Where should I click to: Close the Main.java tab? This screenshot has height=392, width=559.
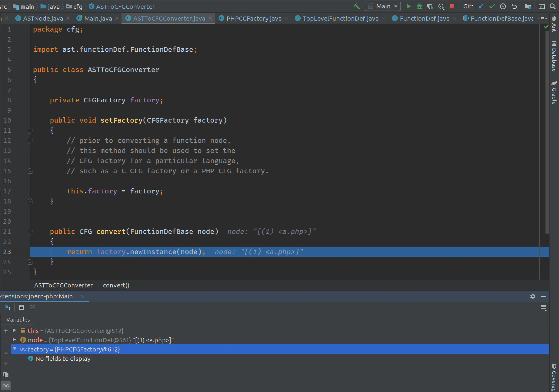pos(117,18)
